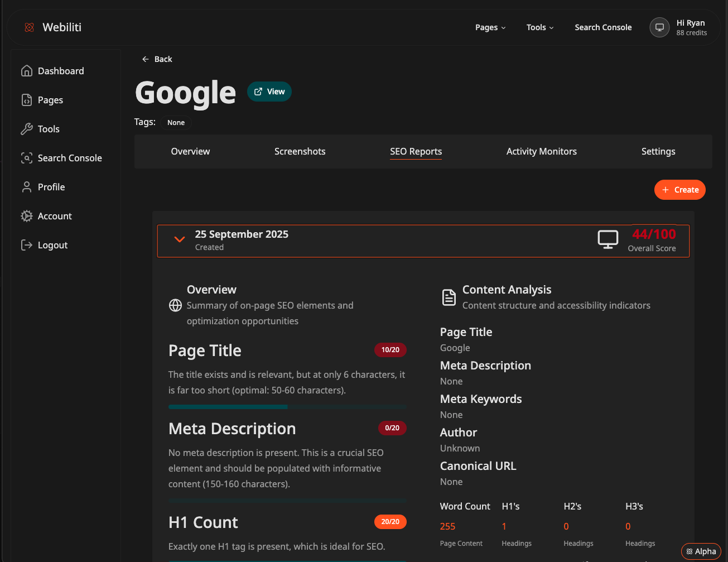Expand the Tools dropdown in top navigation
Screen dimensions: 728x562
click(x=540, y=27)
